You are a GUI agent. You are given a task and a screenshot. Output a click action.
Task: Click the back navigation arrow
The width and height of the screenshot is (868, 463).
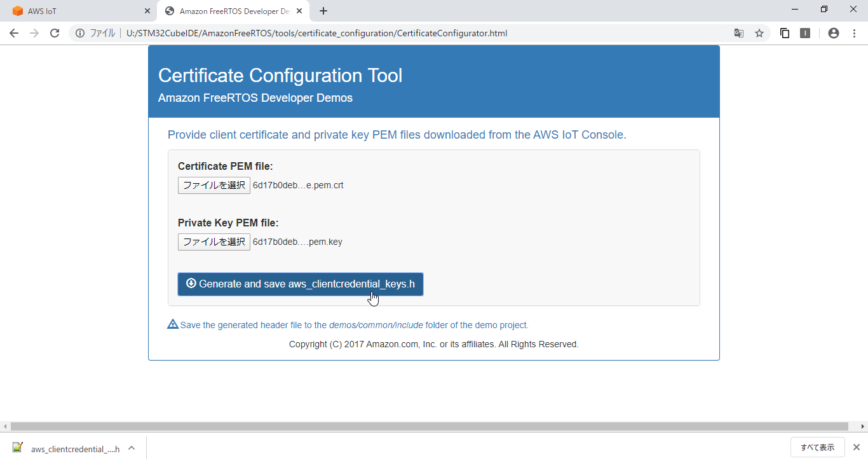tap(13, 32)
